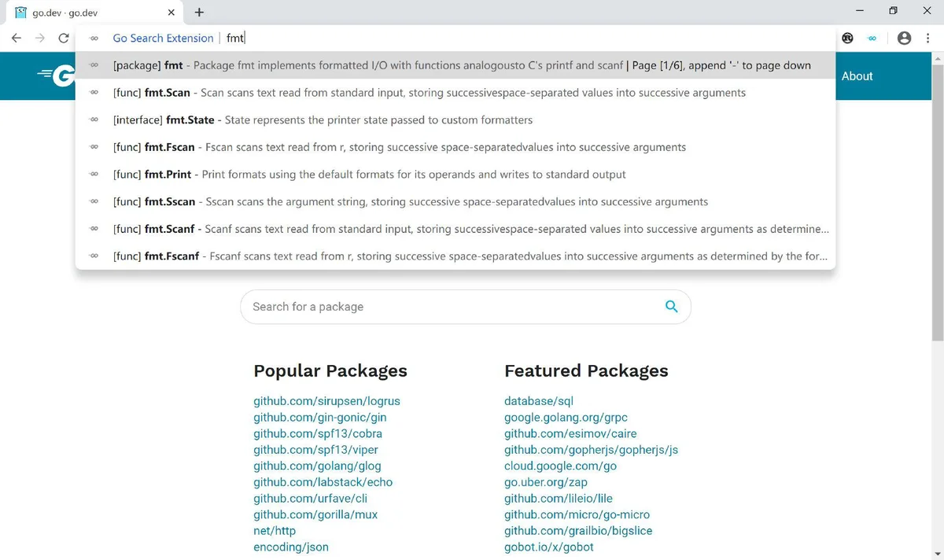Restore the browser window
The height and width of the screenshot is (560, 944).
click(x=893, y=11)
